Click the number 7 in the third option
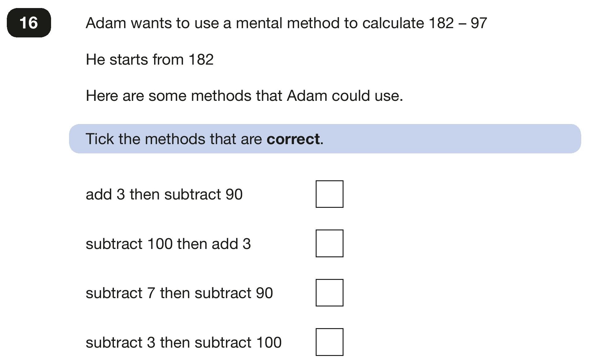 pos(151,293)
